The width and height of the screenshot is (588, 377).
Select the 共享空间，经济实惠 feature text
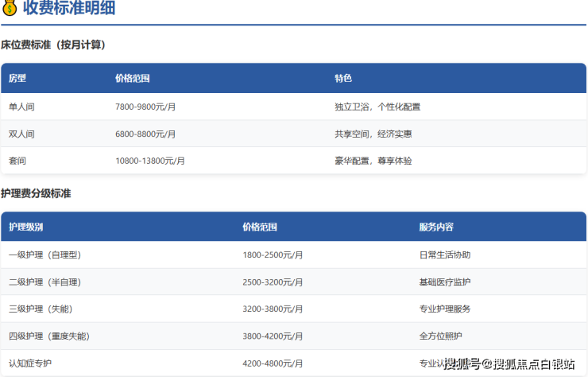pos(373,134)
